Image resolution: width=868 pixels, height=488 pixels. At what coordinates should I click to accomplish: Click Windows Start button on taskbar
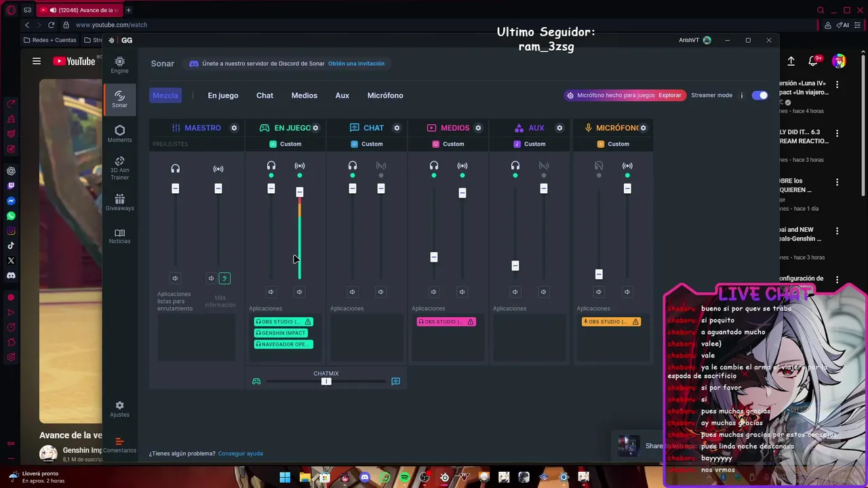pos(285,478)
